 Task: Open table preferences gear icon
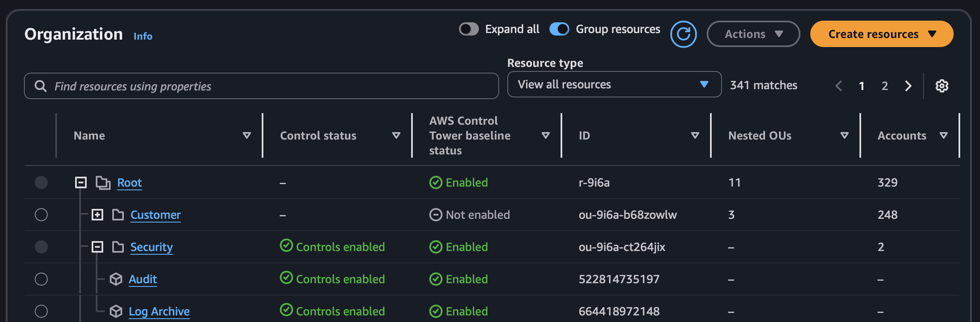(942, 86)
